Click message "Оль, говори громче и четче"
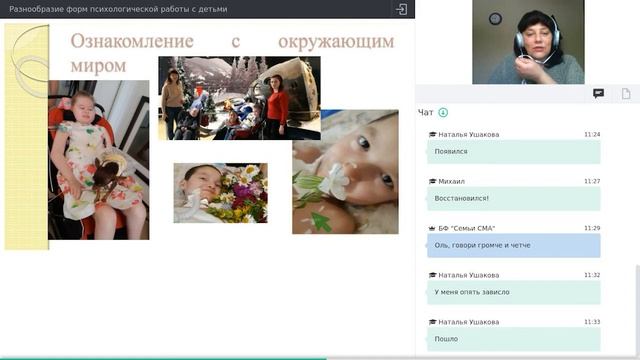Screen dimensions: 640x360 [513, 245]
